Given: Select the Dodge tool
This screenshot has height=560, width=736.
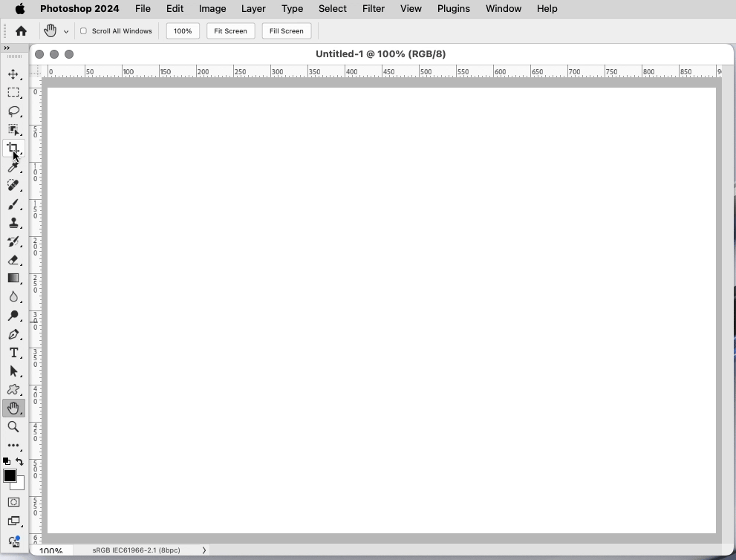Looking at the screenshot, I should [x=13, y=316].
